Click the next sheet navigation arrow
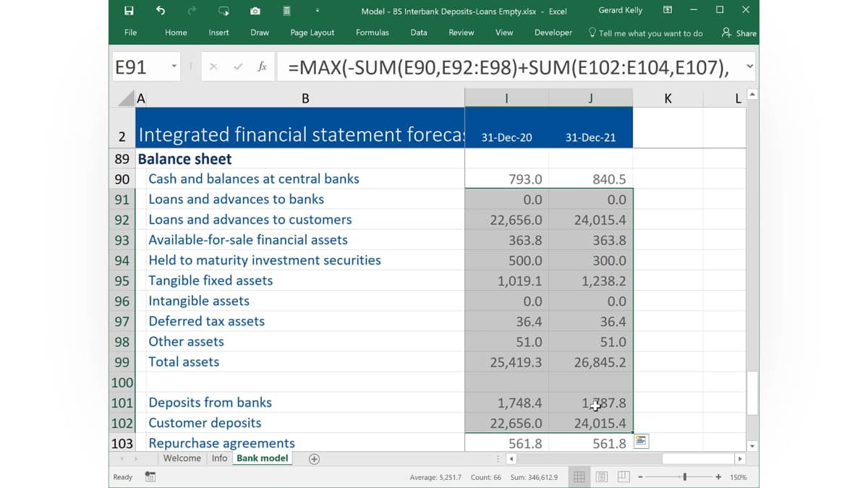868x488 pixels. click(x=135, y=459)
